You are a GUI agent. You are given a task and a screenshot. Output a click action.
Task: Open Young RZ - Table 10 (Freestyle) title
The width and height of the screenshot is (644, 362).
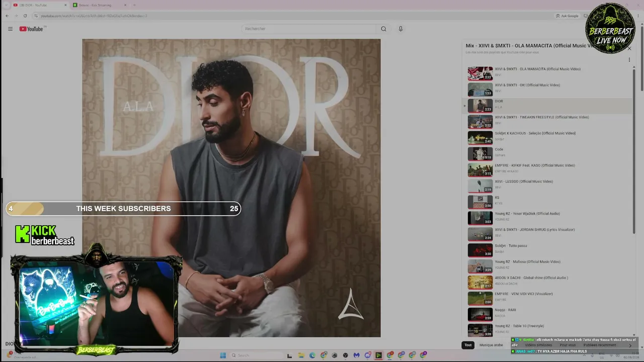pyautogui.click(x=519, y=326)
